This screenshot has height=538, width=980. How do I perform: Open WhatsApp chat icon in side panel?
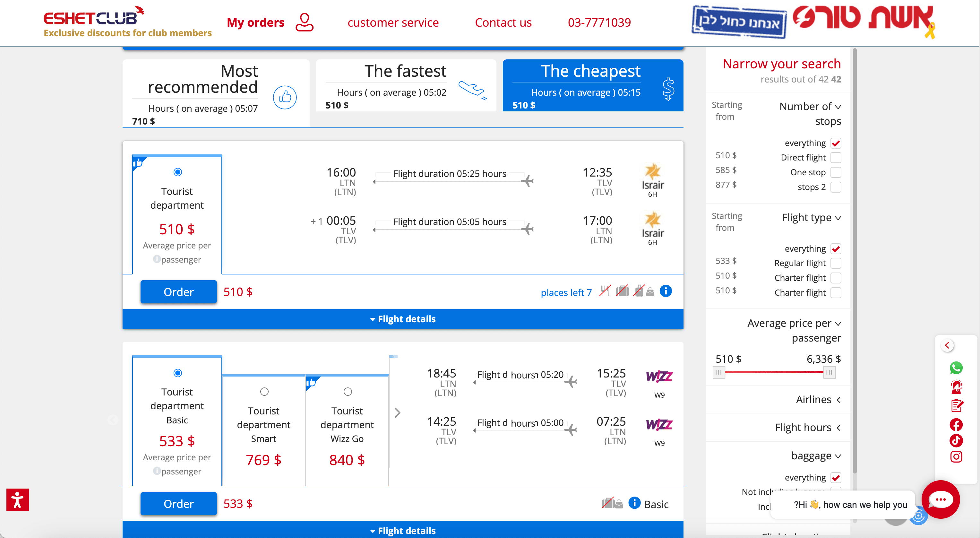coord(956,368)
